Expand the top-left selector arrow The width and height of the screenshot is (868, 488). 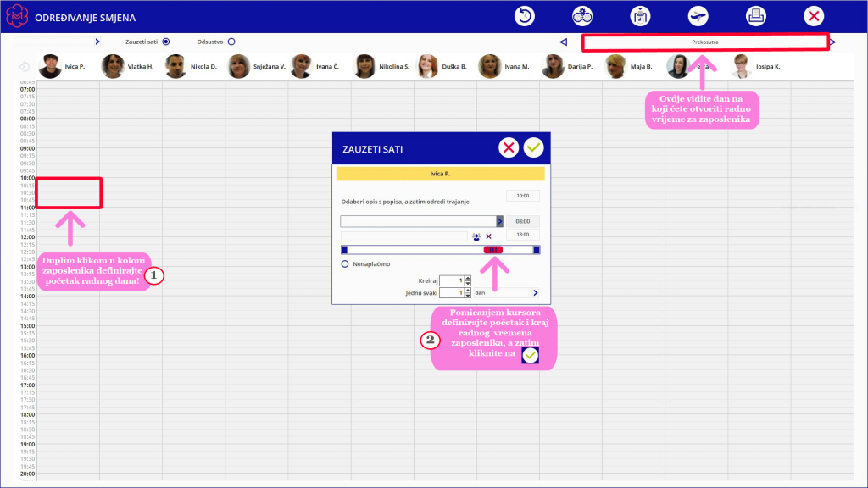coord(97,42)
